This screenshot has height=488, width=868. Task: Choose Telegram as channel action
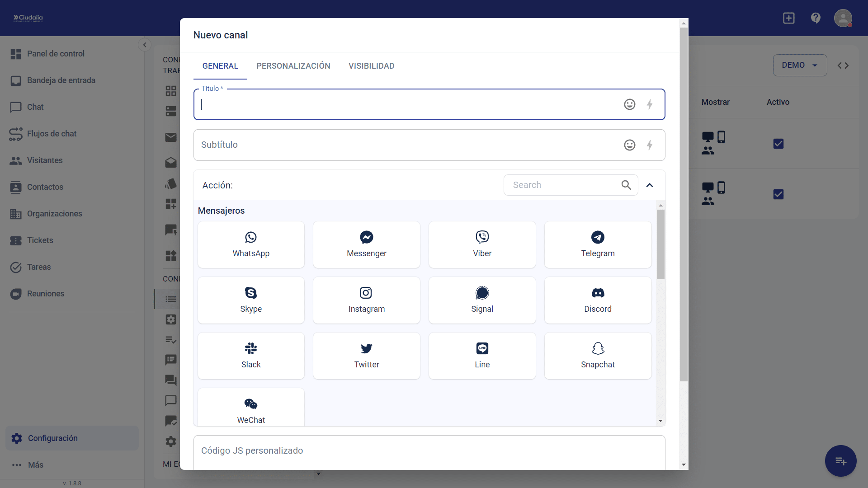pos(598,244)
